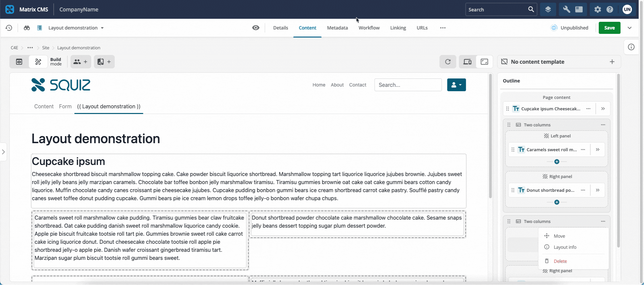The image size is (644, 285).
Task: Open more screens ellipsis in tab bar
Action: tap(443, 28)
